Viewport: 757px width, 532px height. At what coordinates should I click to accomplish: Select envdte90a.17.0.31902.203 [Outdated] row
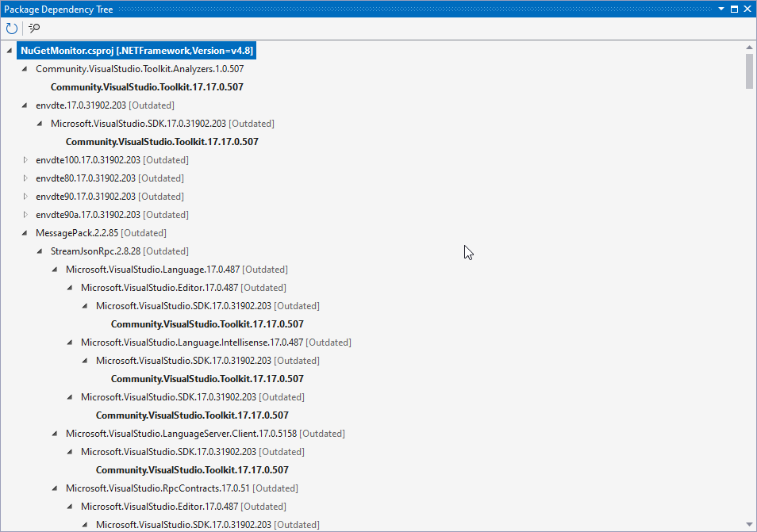112,215
